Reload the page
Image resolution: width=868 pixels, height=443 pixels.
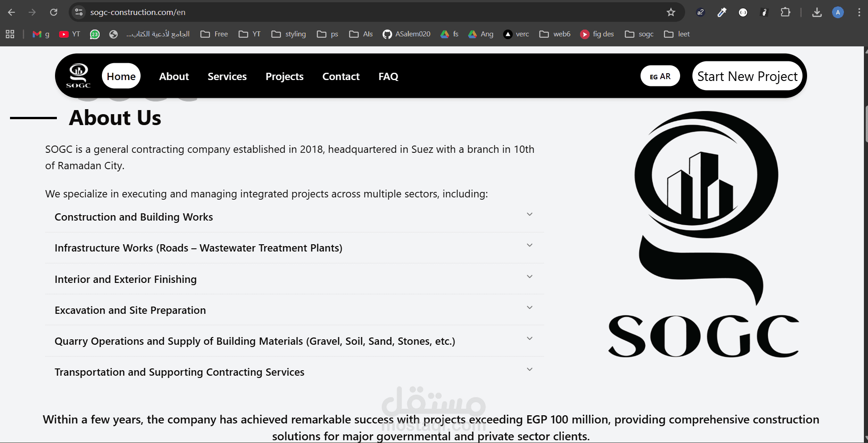click(54, 12)
